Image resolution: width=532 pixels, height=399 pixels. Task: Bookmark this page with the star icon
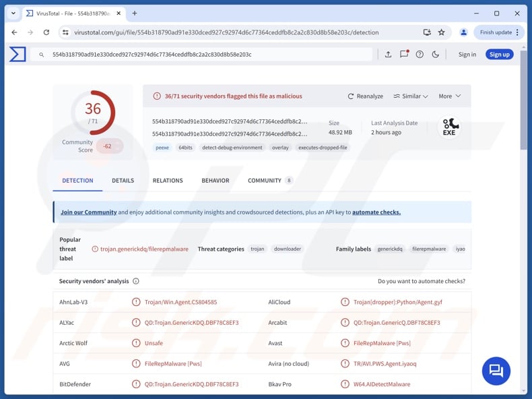442,32
